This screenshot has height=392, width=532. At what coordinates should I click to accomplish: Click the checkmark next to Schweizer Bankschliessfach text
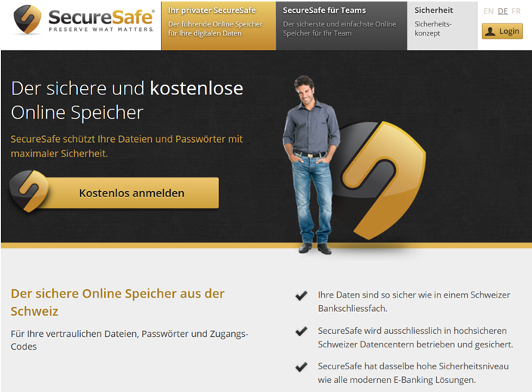(302, 295)
